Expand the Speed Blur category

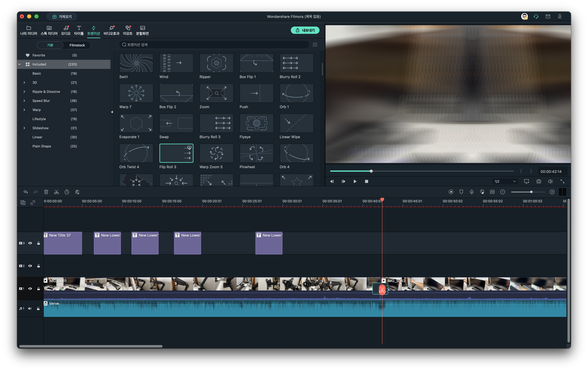point(24,101)
